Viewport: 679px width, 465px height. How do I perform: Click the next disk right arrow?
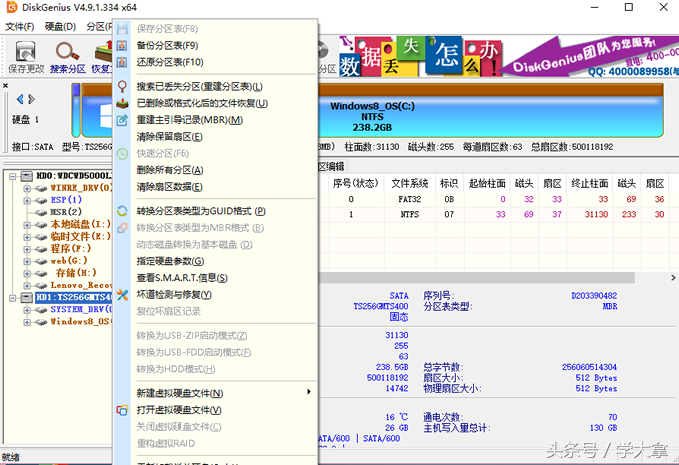tap(31, 99)
